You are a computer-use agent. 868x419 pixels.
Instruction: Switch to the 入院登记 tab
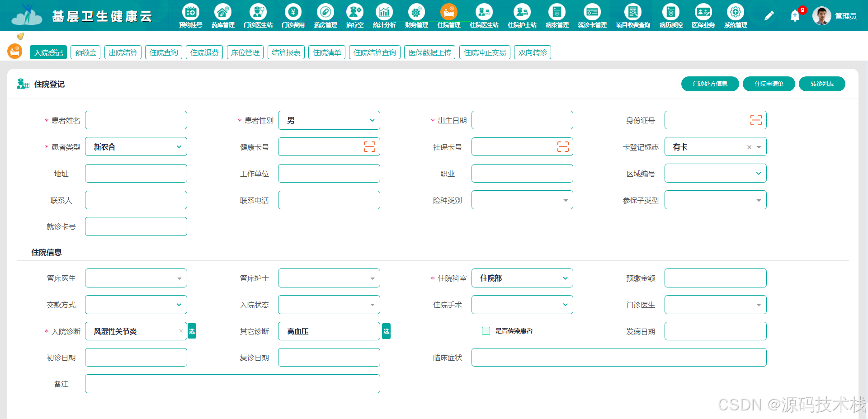point(48,52)
